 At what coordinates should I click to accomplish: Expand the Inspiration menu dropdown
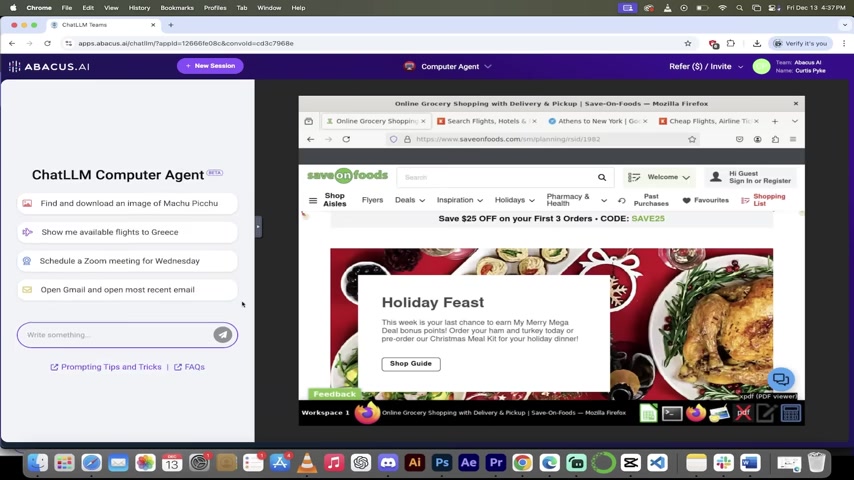(x=480, y=200)
